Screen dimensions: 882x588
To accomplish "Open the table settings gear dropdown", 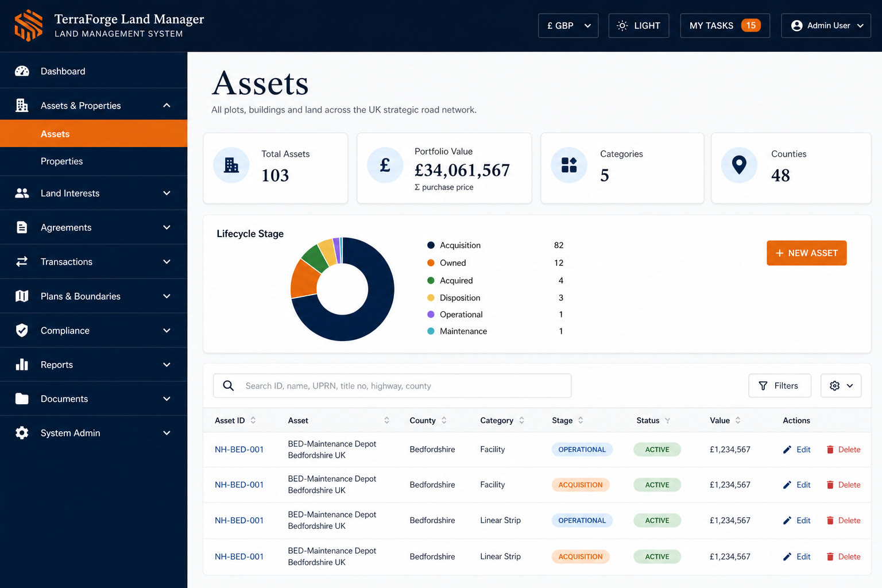I will [841, 386].
